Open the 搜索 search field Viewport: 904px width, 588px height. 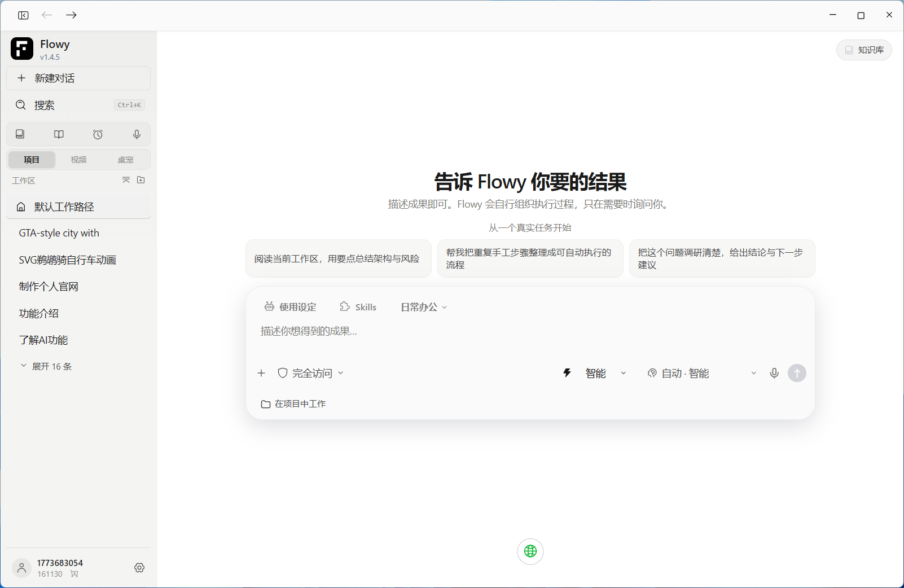tap(78, 105)
